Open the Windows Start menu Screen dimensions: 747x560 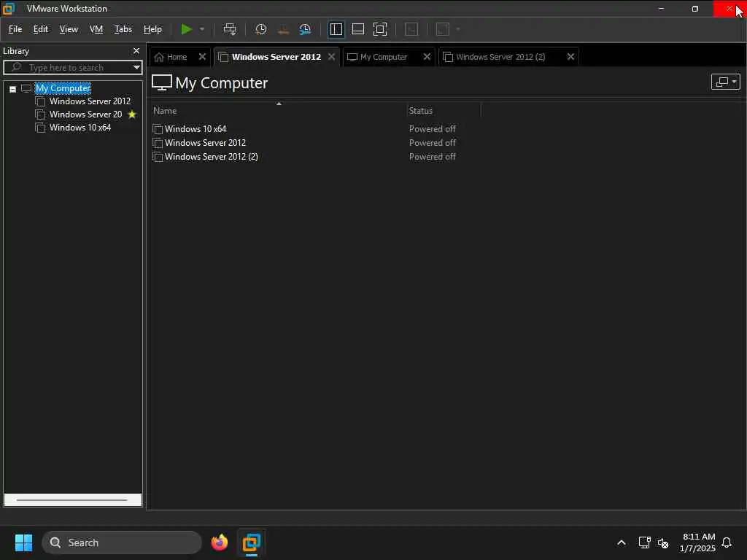tap(23, 542)
